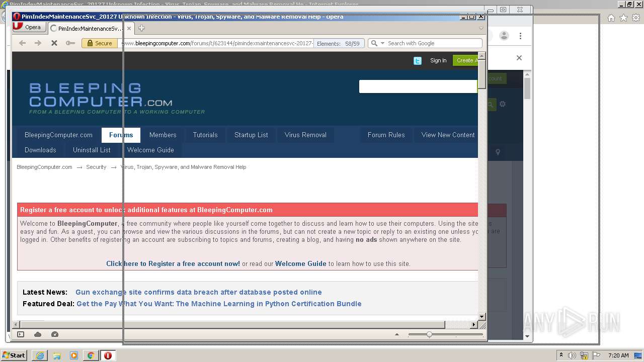The image size is (644, 362).
Task: Stop page loading in Opera
Action: tap(54, 43)
